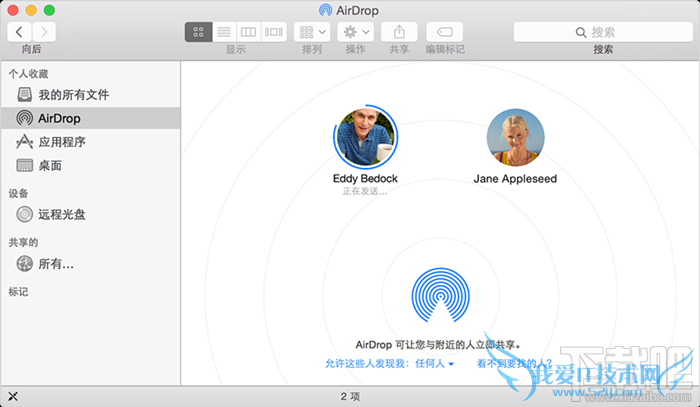Click the 个人收藏 section header
The width and height of the screenshot is (700, 407).
pos(29,74)
